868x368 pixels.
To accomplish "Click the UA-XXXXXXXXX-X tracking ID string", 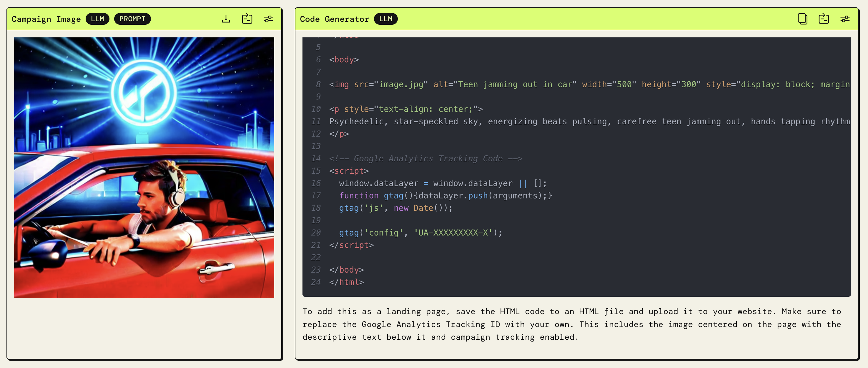I will [453, 233].
